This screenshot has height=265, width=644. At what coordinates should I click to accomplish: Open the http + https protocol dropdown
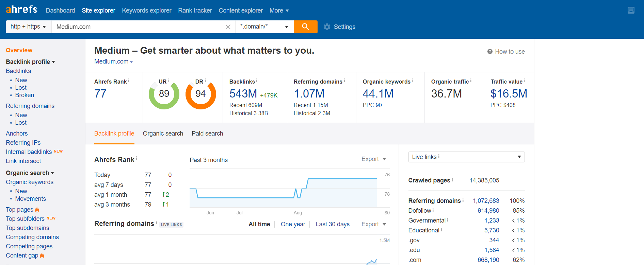point(28,27)
